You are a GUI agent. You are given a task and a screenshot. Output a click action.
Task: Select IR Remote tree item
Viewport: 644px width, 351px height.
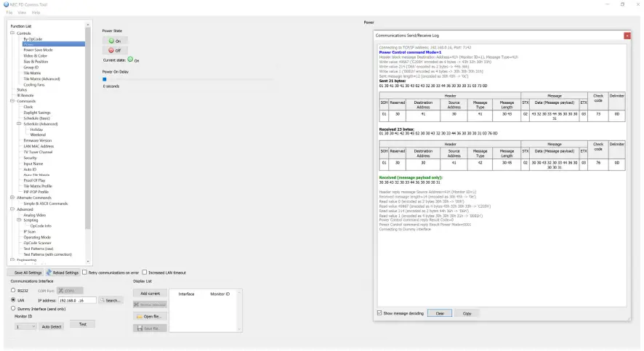[25, 95]
